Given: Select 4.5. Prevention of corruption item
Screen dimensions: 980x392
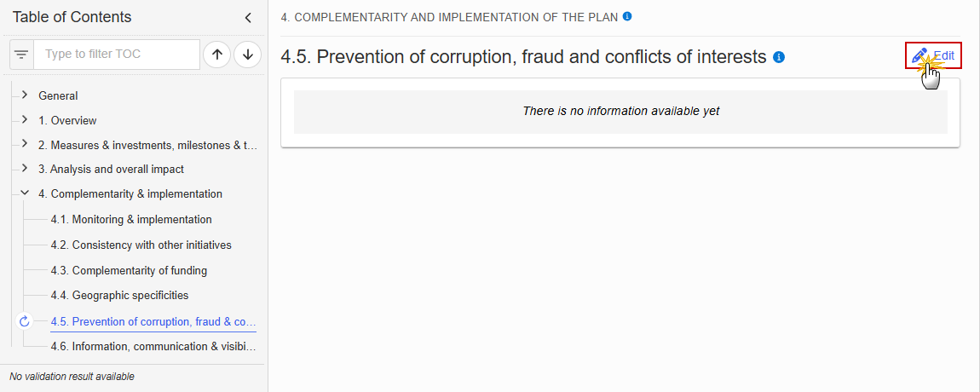Looking at the screenshot, I should click(153, 322).
